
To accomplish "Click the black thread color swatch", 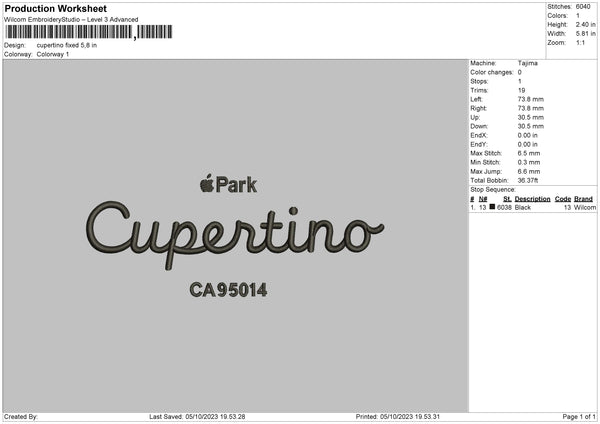I will 492,207.
